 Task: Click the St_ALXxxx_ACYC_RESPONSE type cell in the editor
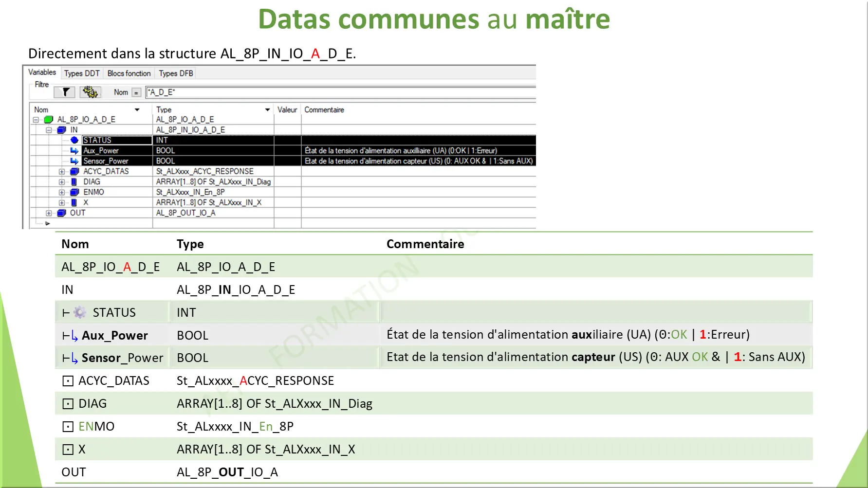click(213, 171)
